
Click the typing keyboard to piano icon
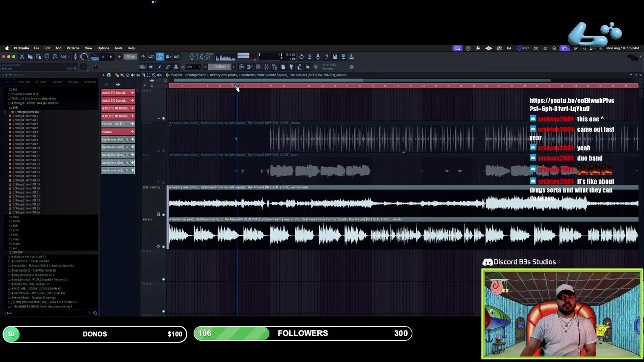pyautogui.click(x=142, y=67)
